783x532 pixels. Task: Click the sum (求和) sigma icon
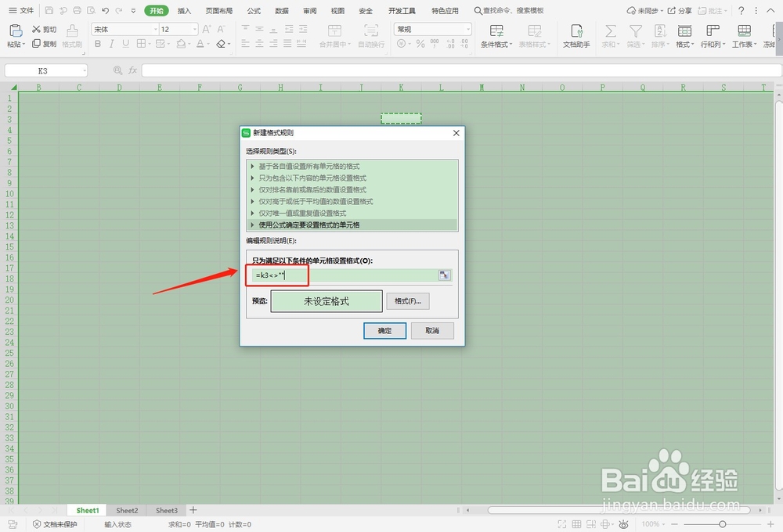pyautogui.click(x=610, y=31)
